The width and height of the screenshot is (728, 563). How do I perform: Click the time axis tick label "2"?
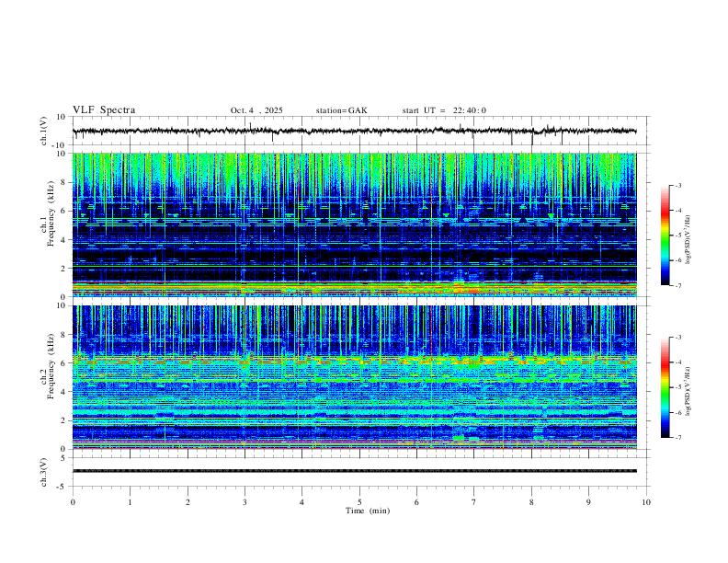tap(188, 502)
